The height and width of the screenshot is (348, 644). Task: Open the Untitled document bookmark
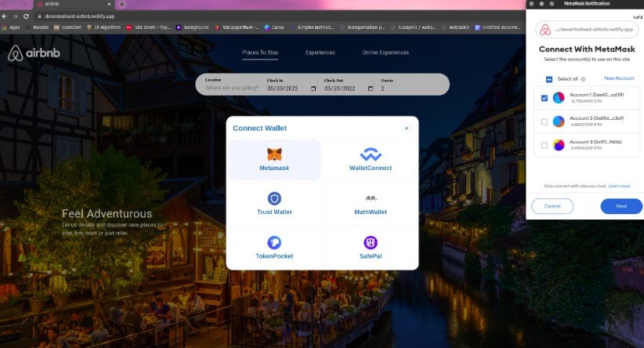pos(497,27)
